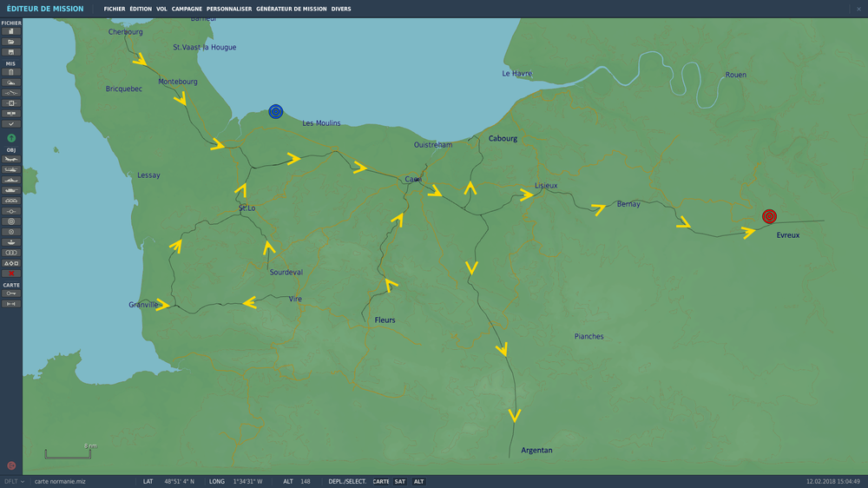Open the DIVERS menu
Viewport: 868px width, 488px height.
coord(341,9)
